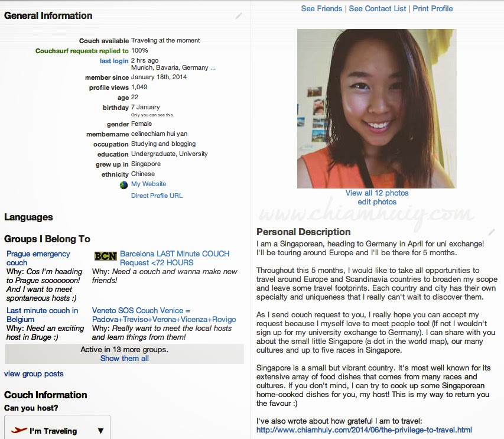Open Last minute couch in Belgium group

point(42,315)
